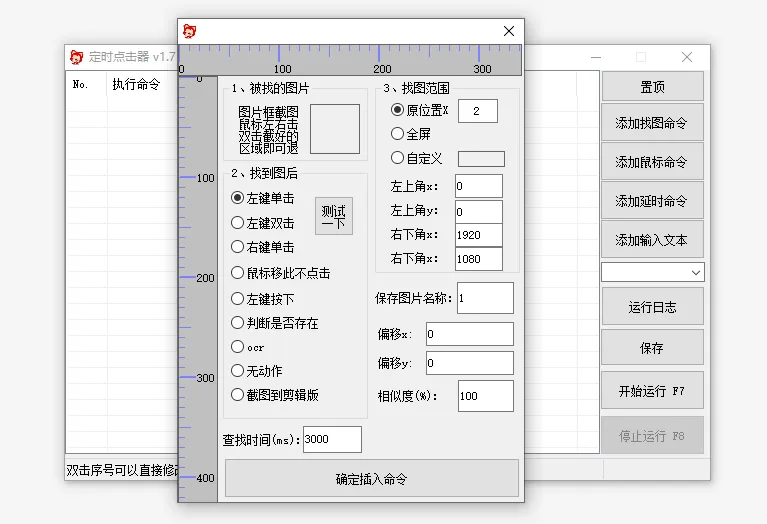Click the empty image preview box
The height and width of the screenshot is (524, 767).
(x=335, y=129)
